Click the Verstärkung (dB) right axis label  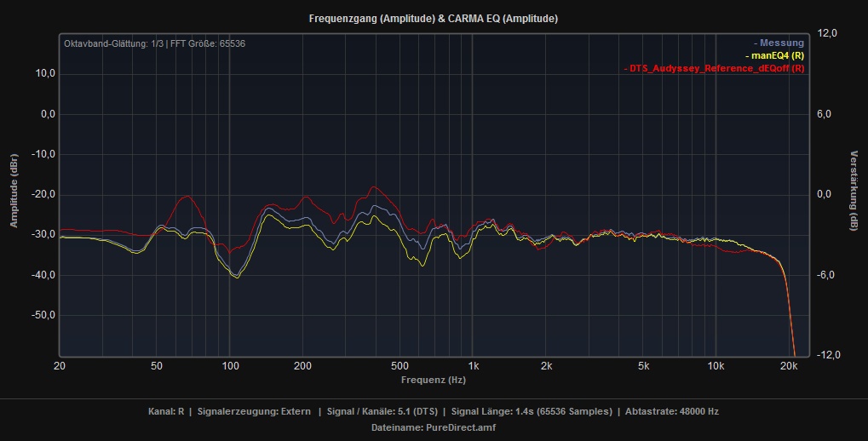point(854,193)
